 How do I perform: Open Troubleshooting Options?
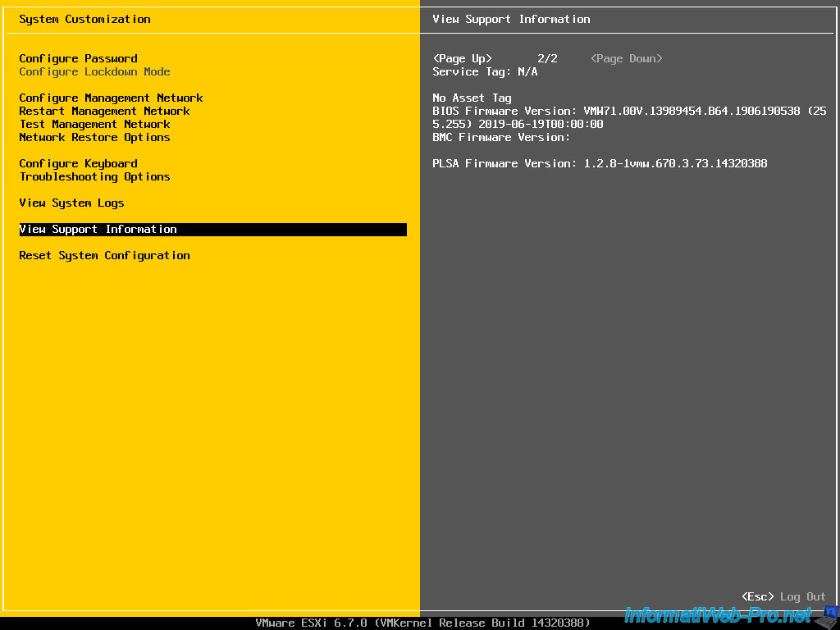pyautogui.click(x=95, y=177)
